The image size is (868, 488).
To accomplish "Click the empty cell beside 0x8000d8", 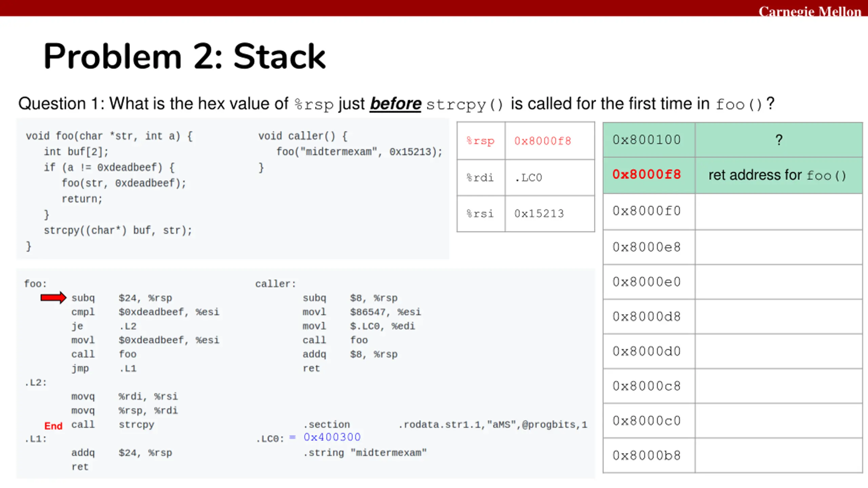I will 779,317.
